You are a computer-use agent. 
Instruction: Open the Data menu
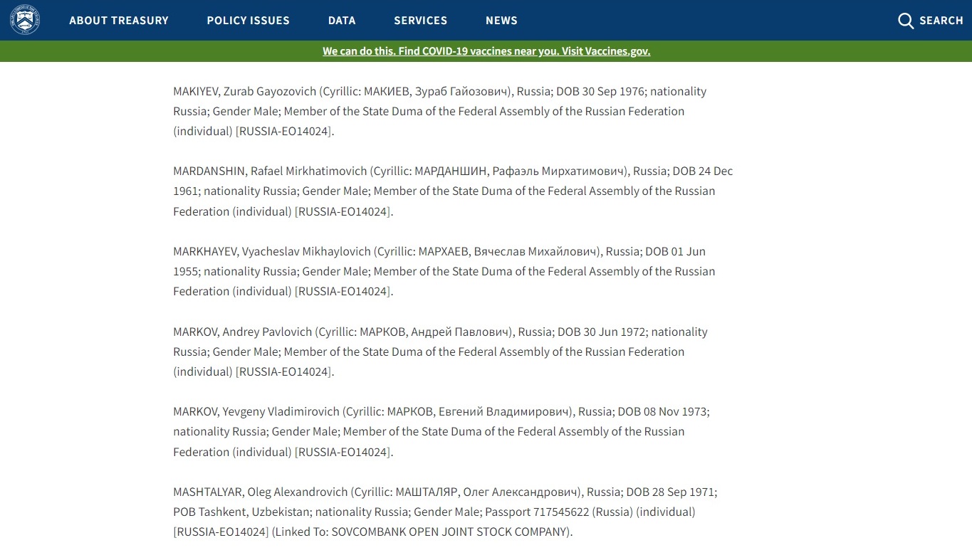(x=342, y=21)
